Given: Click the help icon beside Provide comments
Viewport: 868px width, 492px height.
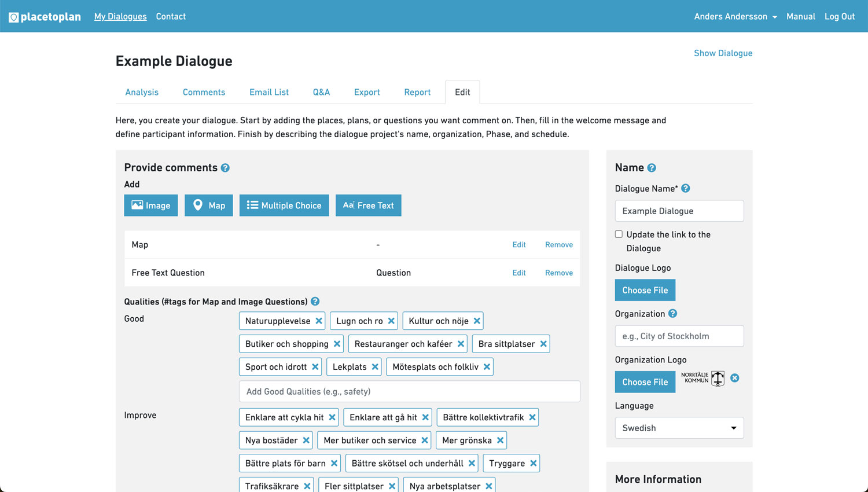Looking at the screenshot, I should click(225, 168).
